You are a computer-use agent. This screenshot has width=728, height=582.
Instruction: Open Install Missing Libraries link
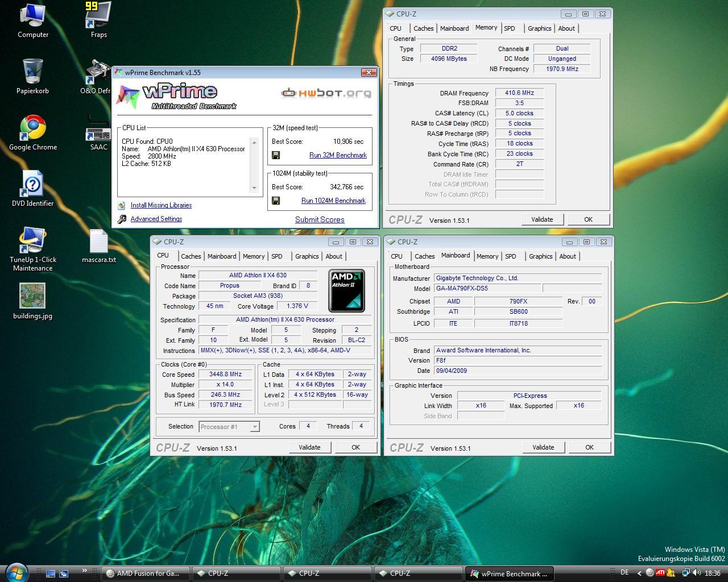coord(161,205)
